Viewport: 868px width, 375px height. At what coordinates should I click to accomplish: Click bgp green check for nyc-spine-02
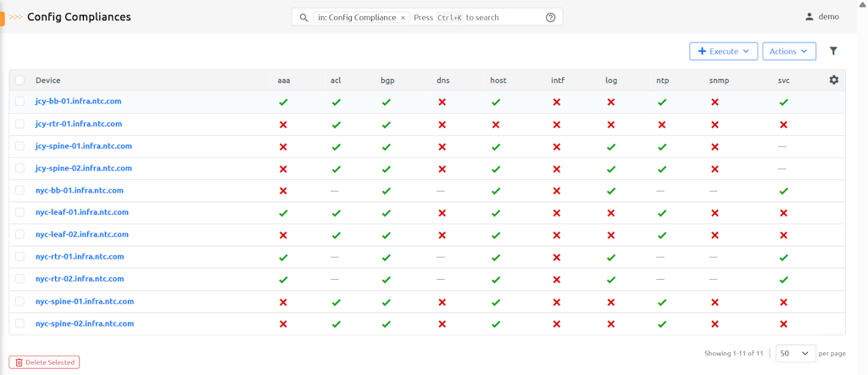pyautogui.click(x=387, y=323)
